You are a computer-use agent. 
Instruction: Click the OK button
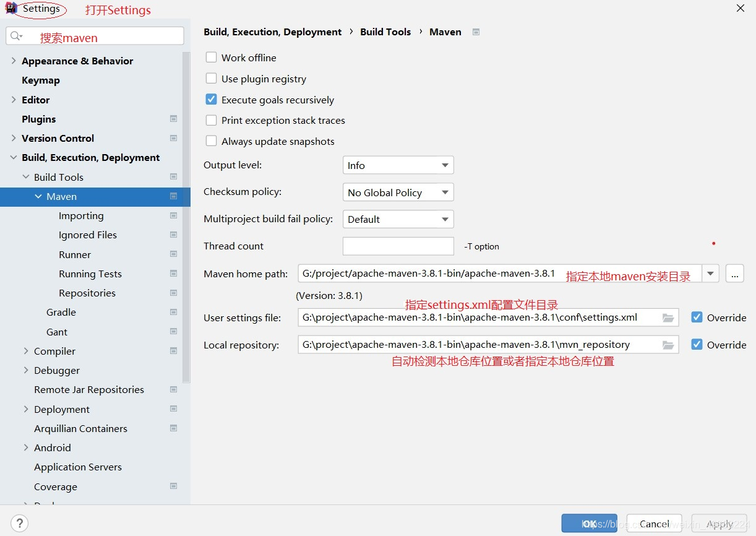(589, 524)
